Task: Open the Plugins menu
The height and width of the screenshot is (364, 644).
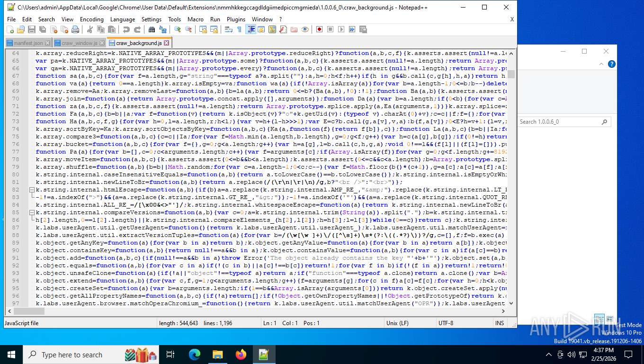Action: pyautogui.click(x=236, y=19)
